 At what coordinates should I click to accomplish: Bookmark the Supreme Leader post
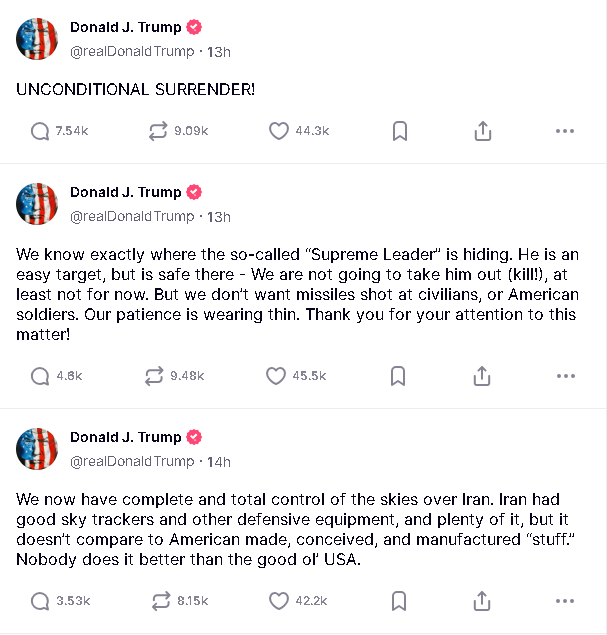coord(398,376)
